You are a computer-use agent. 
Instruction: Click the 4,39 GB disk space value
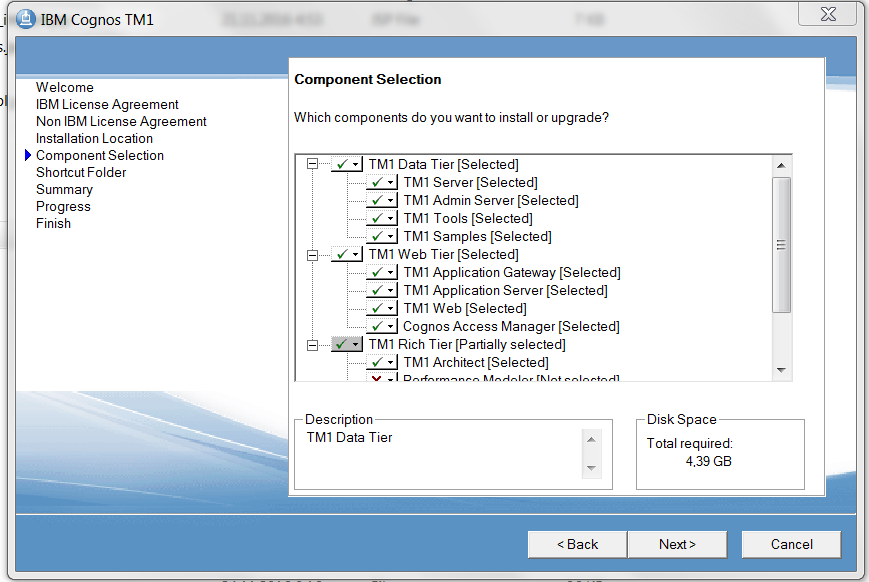[x=709, y=462]
